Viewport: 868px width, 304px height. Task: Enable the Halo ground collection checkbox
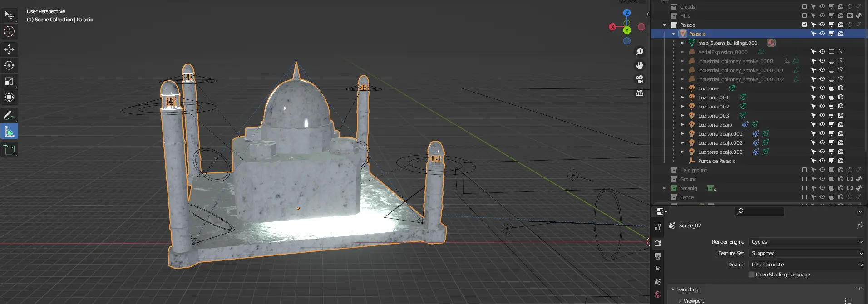pos(804,170)
